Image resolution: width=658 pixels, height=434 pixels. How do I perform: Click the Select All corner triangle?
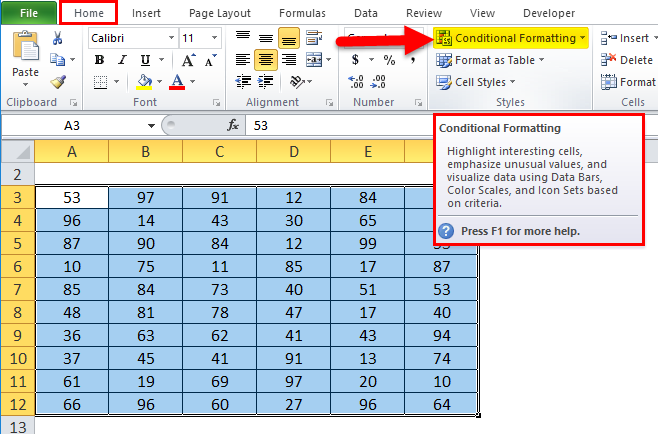(18, 152)
